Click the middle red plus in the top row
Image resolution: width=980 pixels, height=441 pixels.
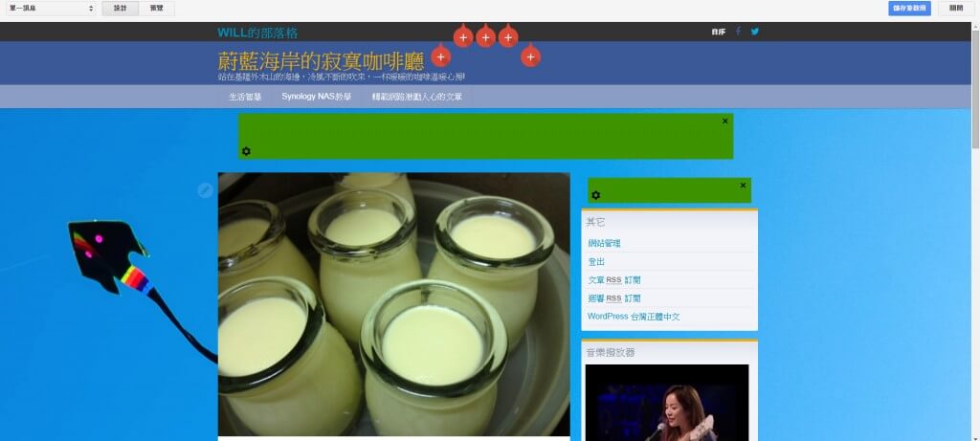tap(485, 38)
